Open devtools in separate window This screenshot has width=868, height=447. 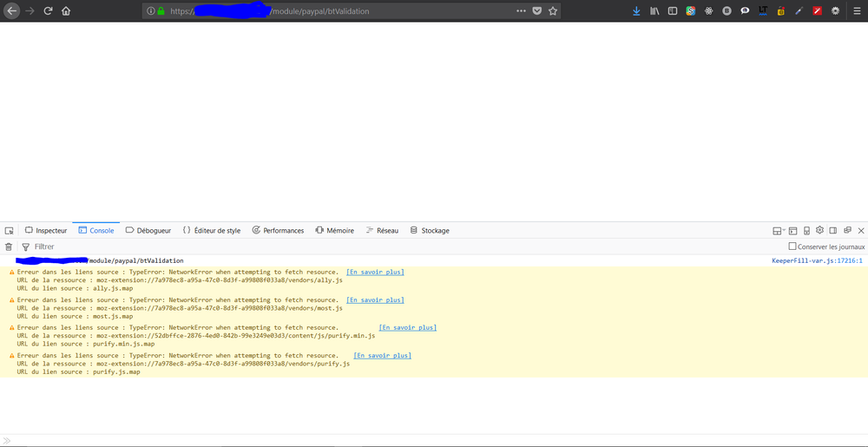click(847, 230)
